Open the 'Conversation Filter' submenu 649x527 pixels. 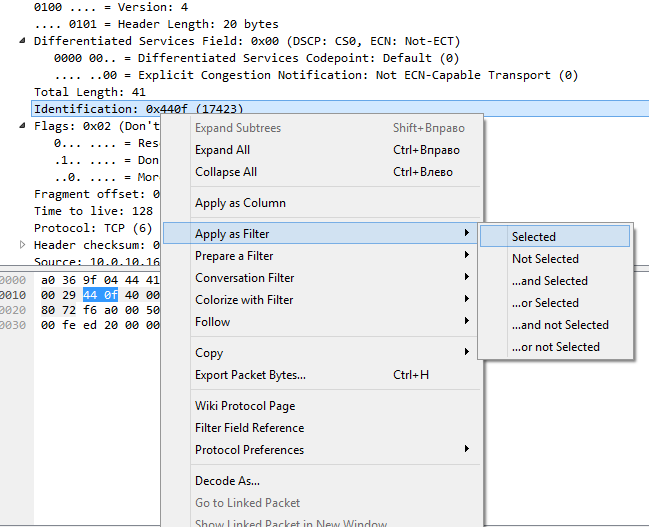(245, 278)
